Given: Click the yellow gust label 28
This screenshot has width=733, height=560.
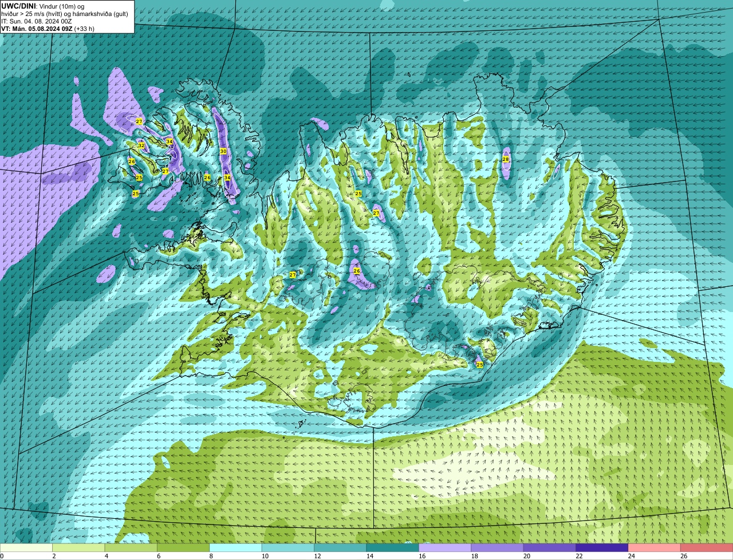Looking at the screenshot, I should [x=506, y=159].
